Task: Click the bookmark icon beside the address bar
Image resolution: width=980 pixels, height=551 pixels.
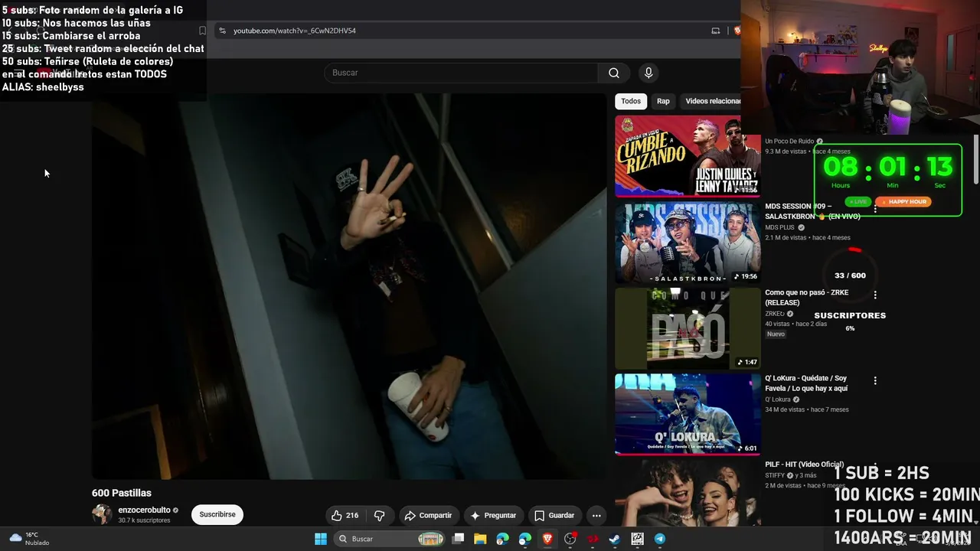Action: pos(202,31)
